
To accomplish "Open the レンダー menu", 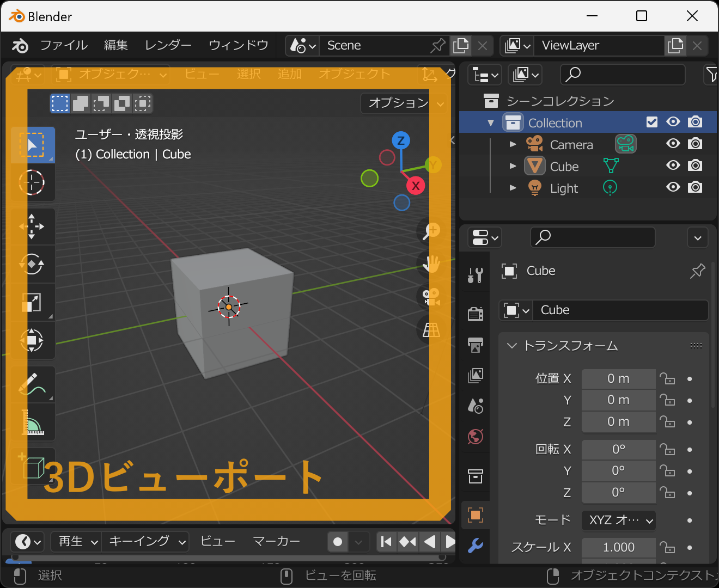I will [x=168, y=46].
